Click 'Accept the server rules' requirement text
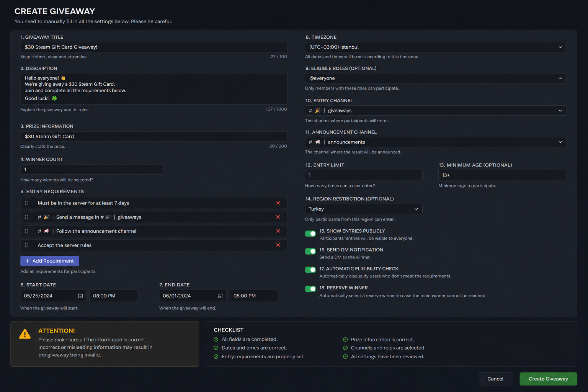The image size is (588, 392). tap(65, 245)
